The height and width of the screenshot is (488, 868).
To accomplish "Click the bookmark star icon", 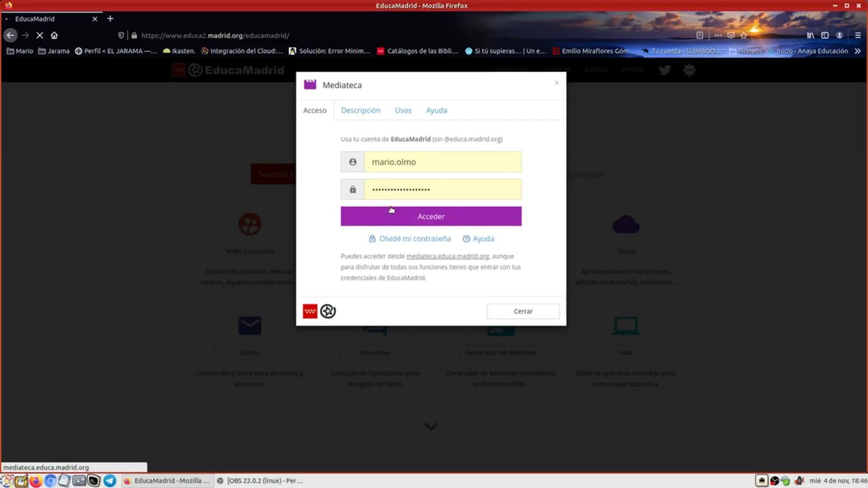I will click(744, 35).
